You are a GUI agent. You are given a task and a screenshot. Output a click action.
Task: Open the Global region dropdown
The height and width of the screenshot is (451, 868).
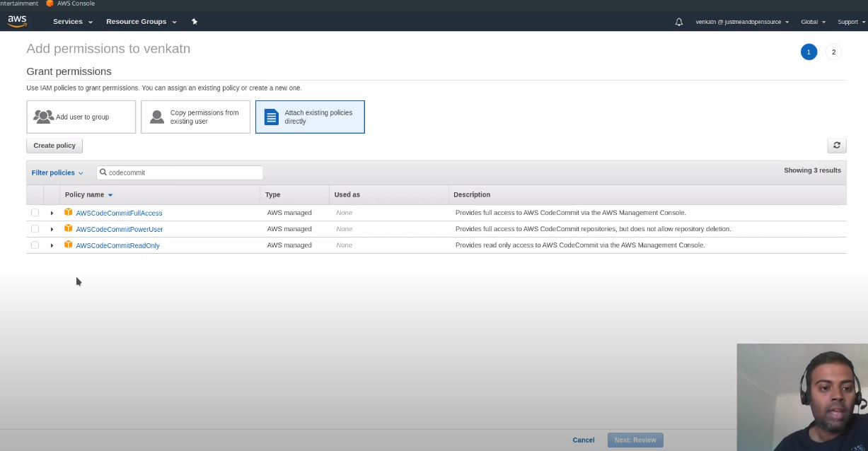[813, 22]
